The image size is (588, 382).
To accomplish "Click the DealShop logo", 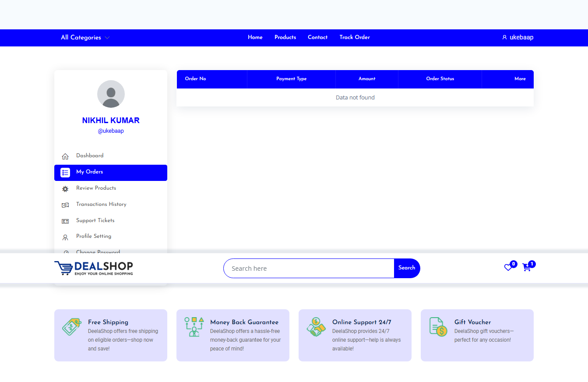I will (94, 268).
